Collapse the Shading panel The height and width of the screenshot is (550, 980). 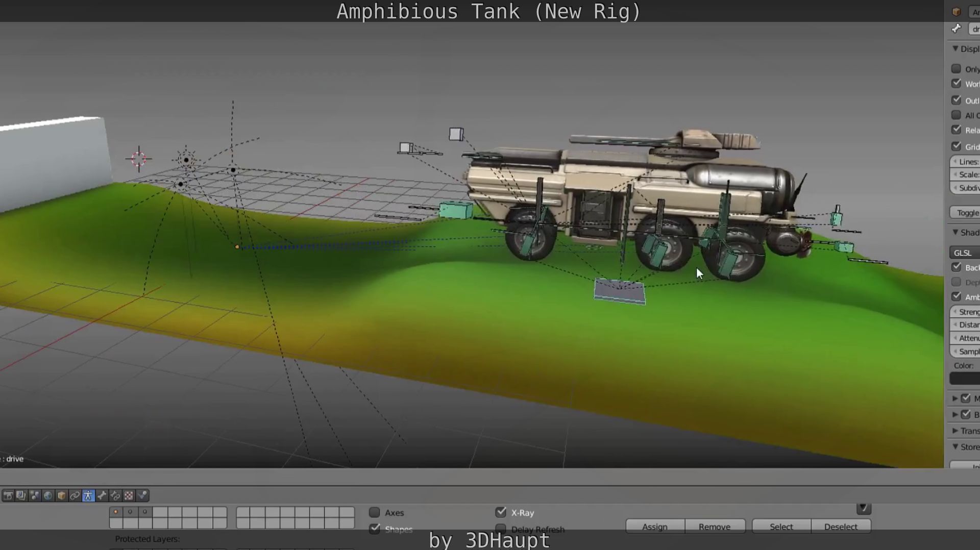[x=955, y=233]
